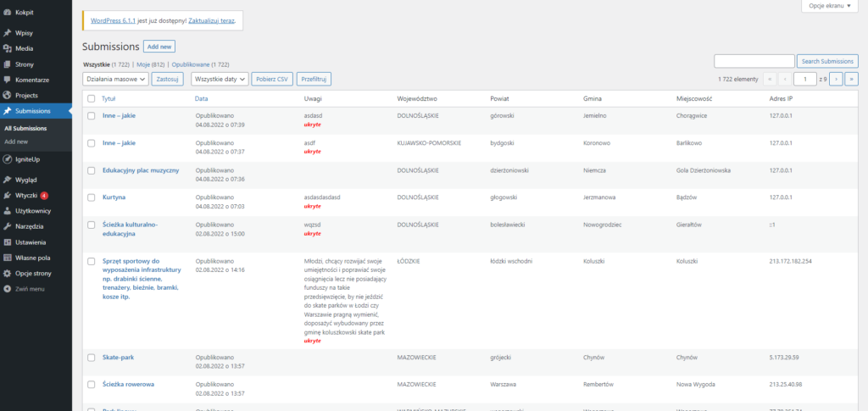
Task: Click the red plugin update badge 4
Action: 44,195
